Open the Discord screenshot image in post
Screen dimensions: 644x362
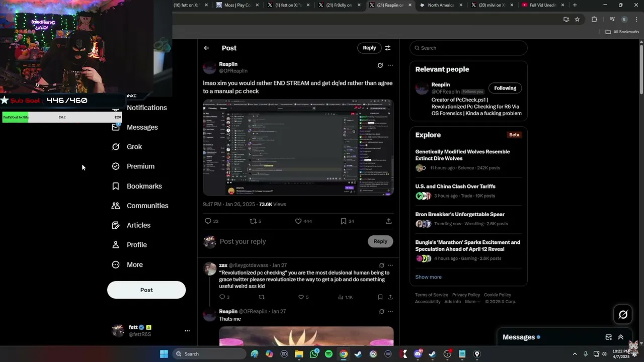pyautogui.click(x=298, y=147)
